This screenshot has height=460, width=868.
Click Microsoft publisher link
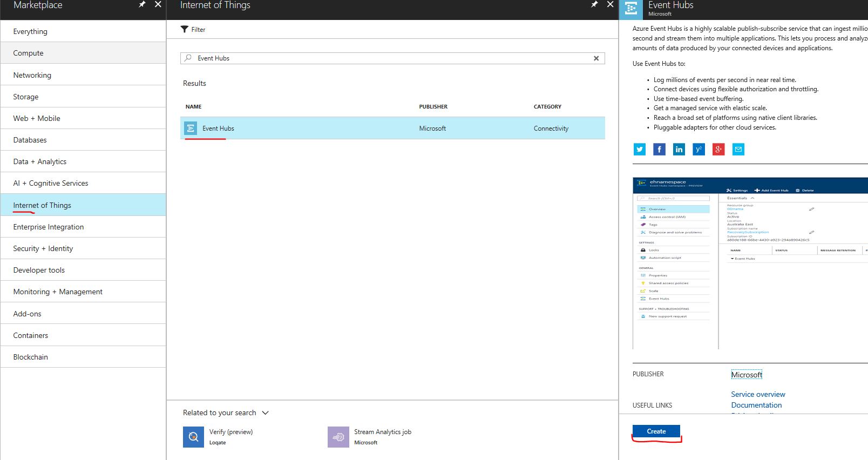click(x=747, y=375)
